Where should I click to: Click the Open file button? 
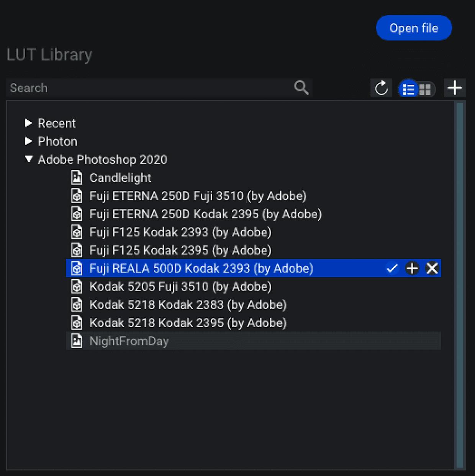pyautogui.click(x=414, y=28)
